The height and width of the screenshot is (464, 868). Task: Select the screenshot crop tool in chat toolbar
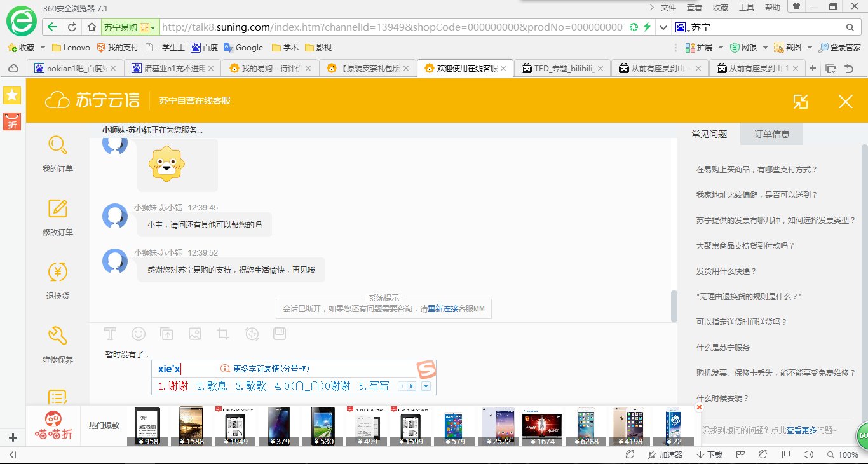point(222,334)
